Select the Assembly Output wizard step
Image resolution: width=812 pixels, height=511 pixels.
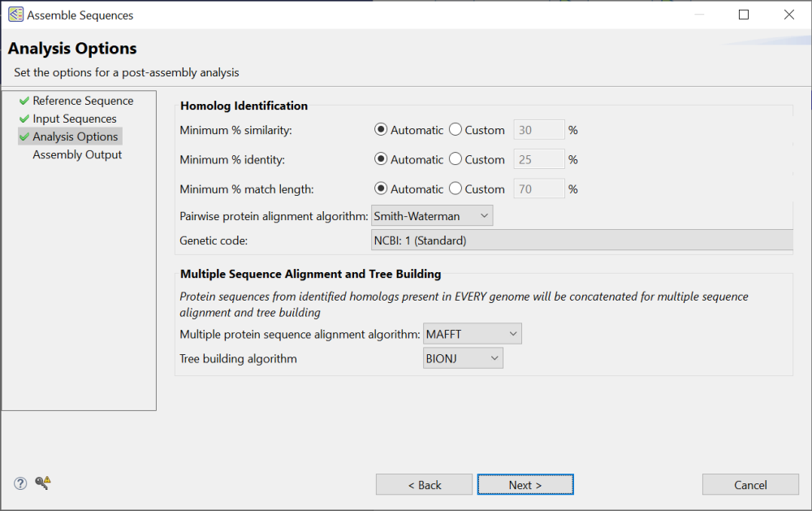point(77,154)
